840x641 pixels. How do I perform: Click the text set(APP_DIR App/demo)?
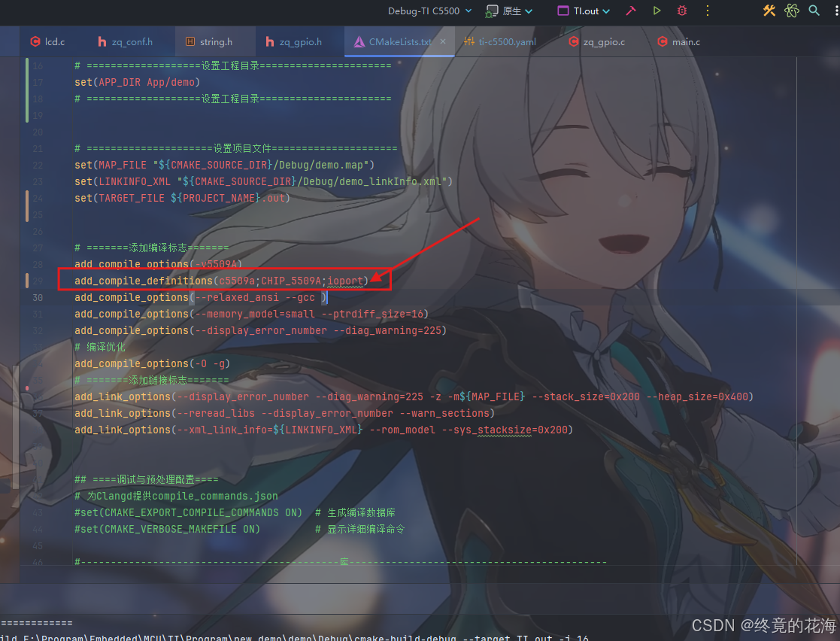tap(137, 82)
